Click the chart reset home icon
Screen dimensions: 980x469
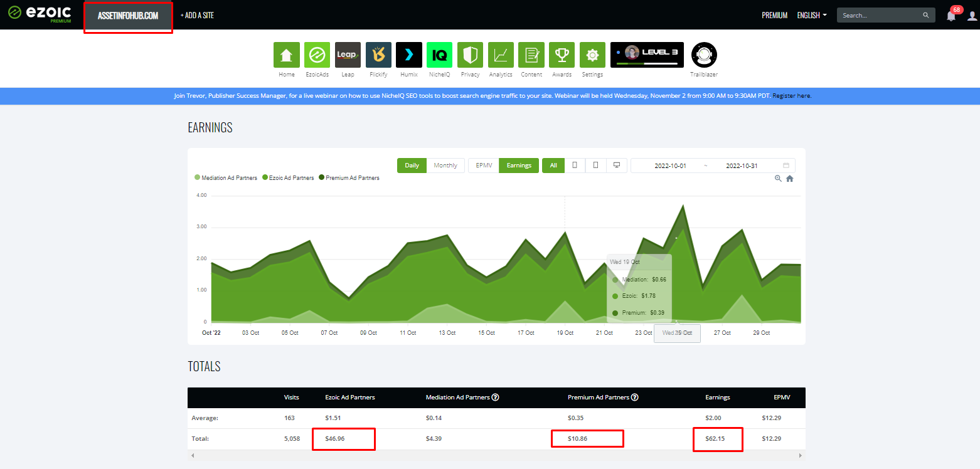click(790, 179)
